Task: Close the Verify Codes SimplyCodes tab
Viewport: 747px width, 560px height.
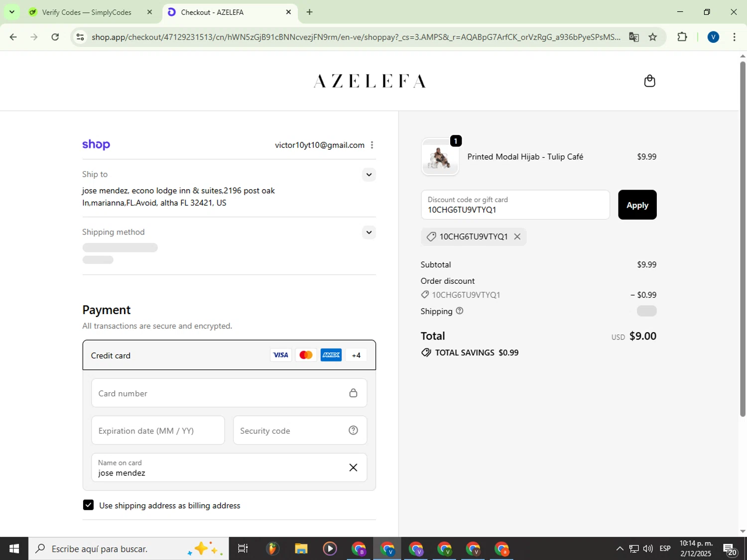Action: (x=149, y=12)
